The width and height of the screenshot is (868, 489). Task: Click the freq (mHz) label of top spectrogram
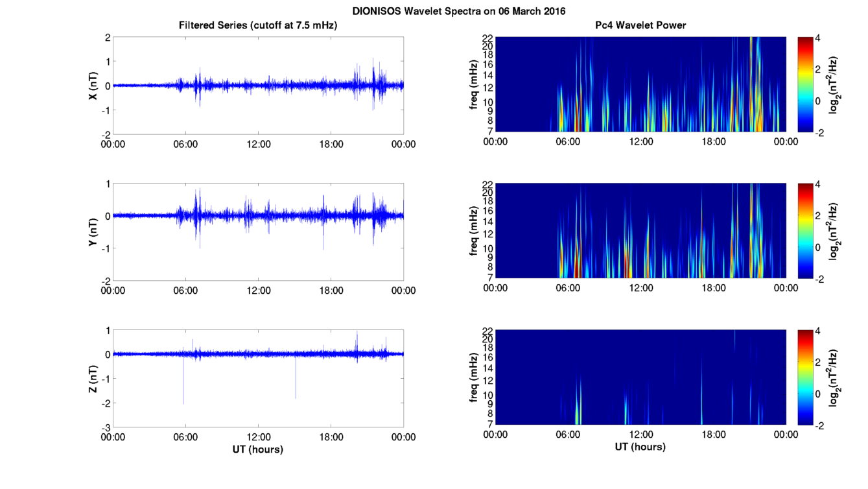pyautogui.click(x=475, y=84)
